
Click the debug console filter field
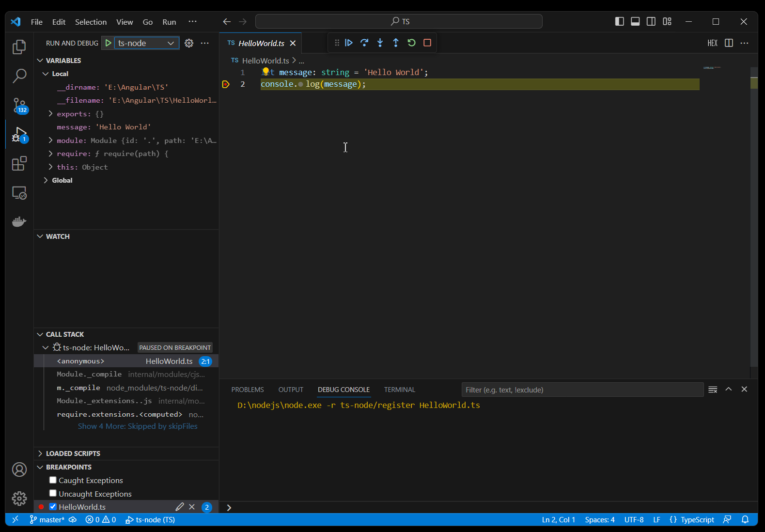point(581,390)
